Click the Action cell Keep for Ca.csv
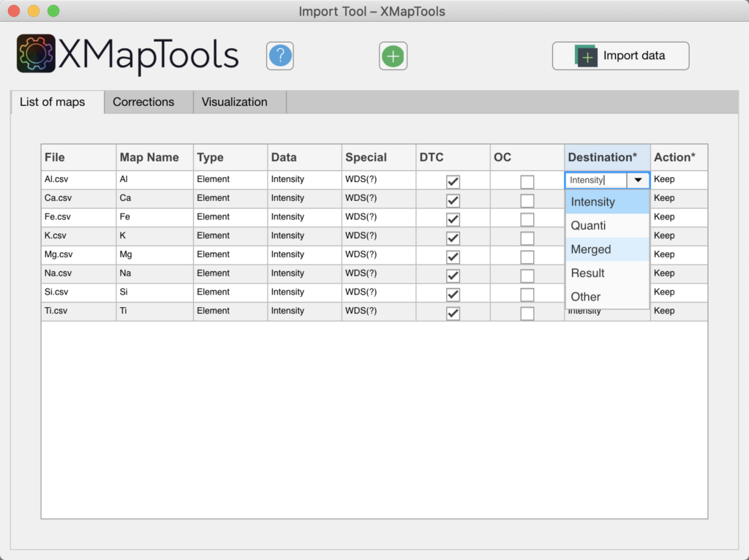This screenshot has height=560, width=749. tap(679, 198)
